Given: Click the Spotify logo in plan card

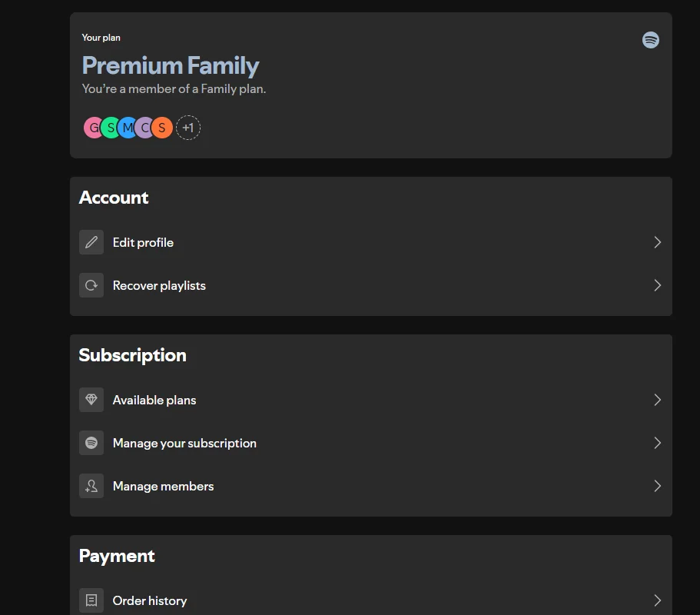Looking at the screenshot, I should pyautogui.click(x=651, y=40).
